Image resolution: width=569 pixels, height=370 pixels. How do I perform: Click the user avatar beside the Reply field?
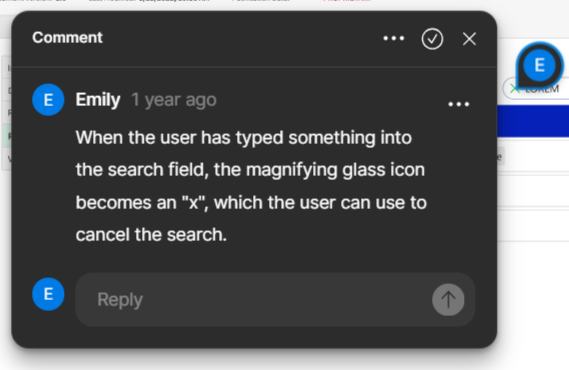click(48, 294)
